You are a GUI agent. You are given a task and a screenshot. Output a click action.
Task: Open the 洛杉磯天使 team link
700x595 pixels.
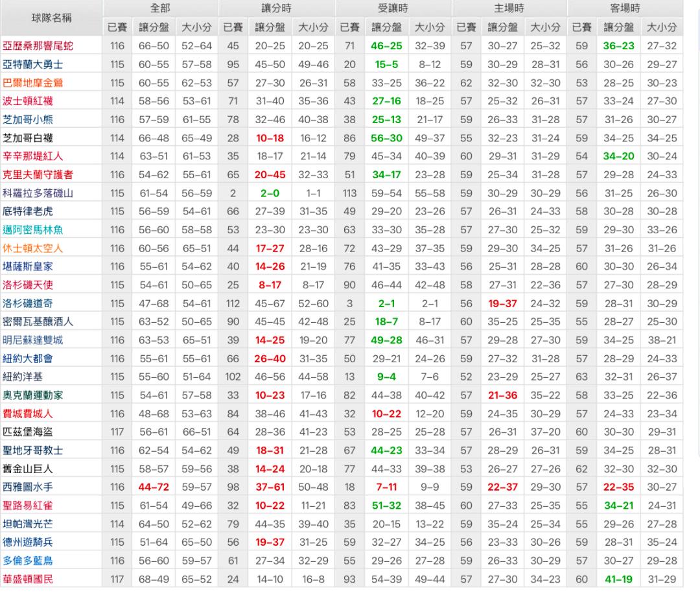click(28, 285)
